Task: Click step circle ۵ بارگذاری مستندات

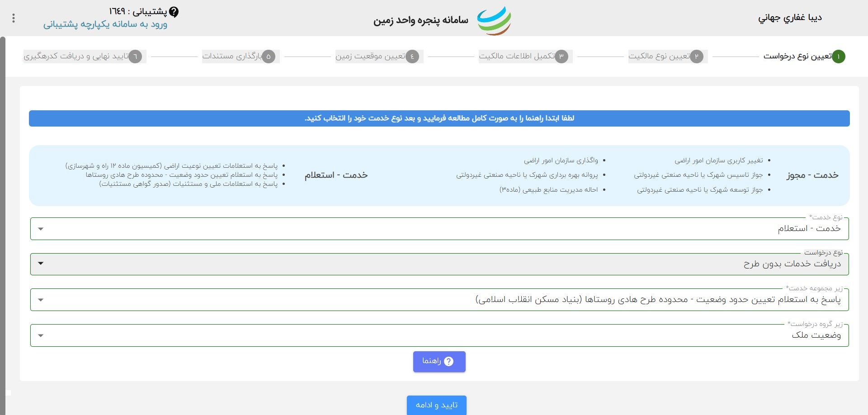Action: (270, 57)
